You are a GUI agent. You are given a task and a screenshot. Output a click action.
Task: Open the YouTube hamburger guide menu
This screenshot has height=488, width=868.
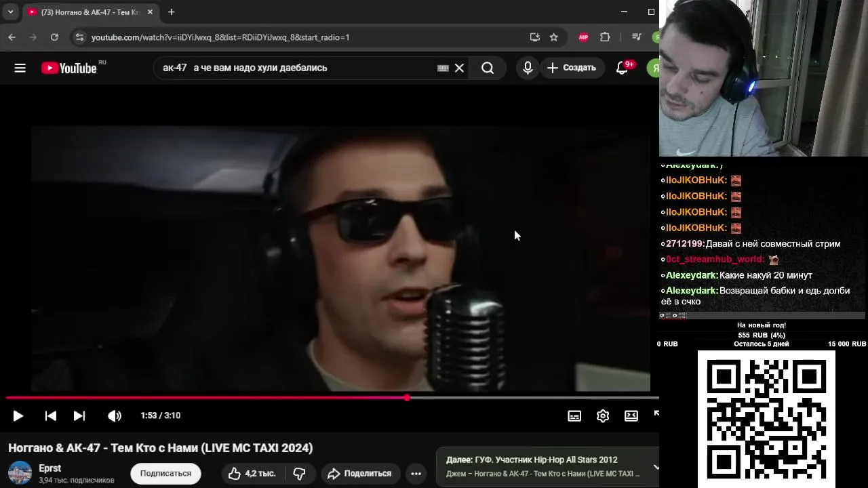[20, 68]
